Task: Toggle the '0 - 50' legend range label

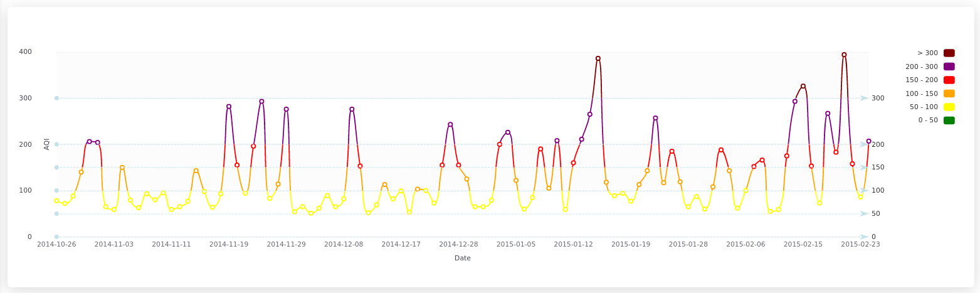Action: pyautogui.click(x=928, y=120)
